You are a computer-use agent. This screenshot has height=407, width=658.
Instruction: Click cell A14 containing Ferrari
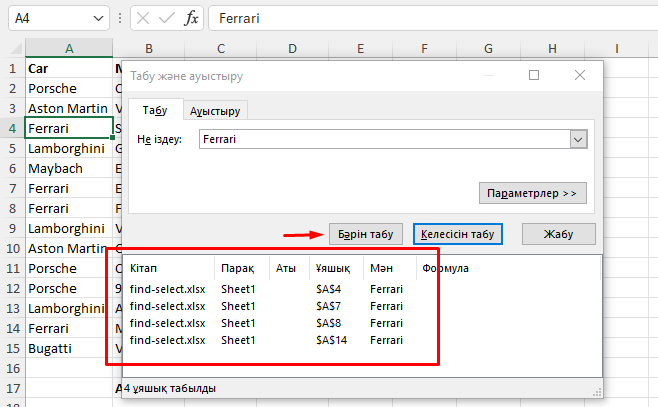coord(69,329)
